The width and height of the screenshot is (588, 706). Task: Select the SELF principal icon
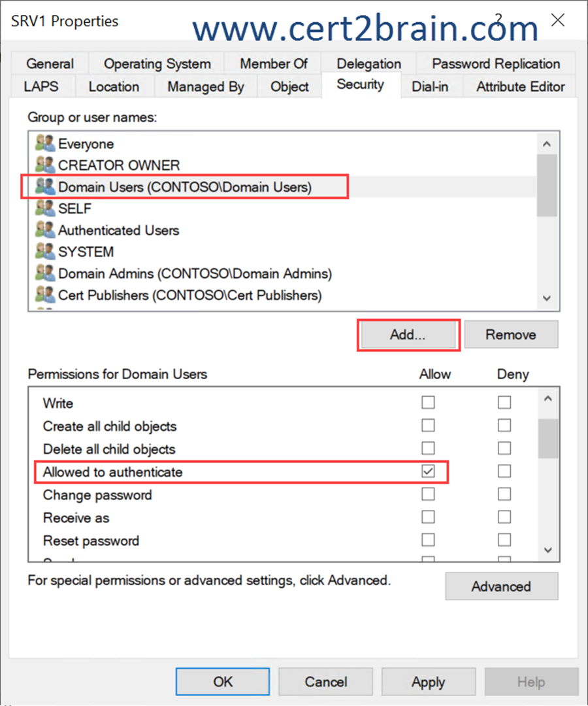(x=45, y=209)
